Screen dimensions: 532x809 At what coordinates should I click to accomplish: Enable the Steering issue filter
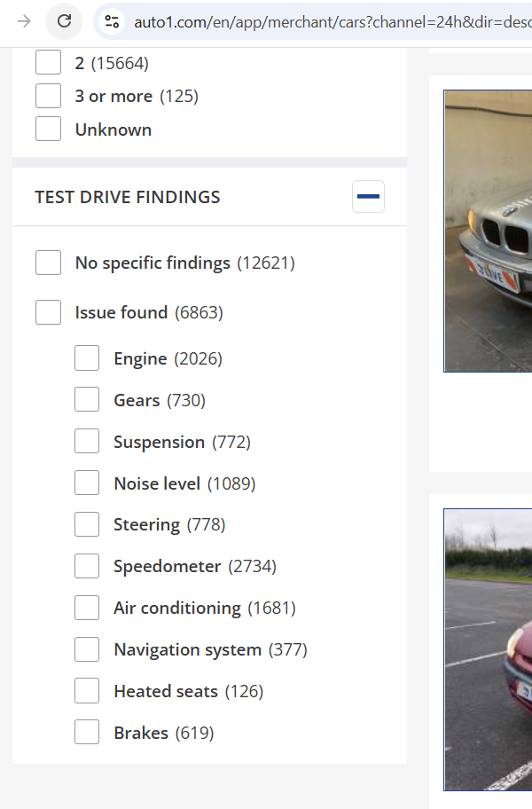(87, 524)
